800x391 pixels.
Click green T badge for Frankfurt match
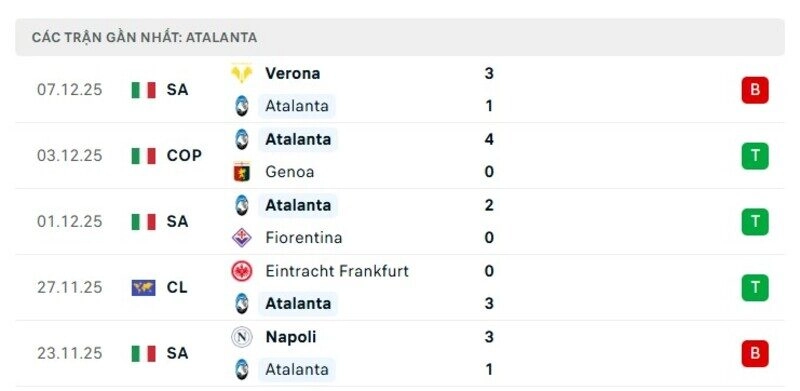(755, 287)
